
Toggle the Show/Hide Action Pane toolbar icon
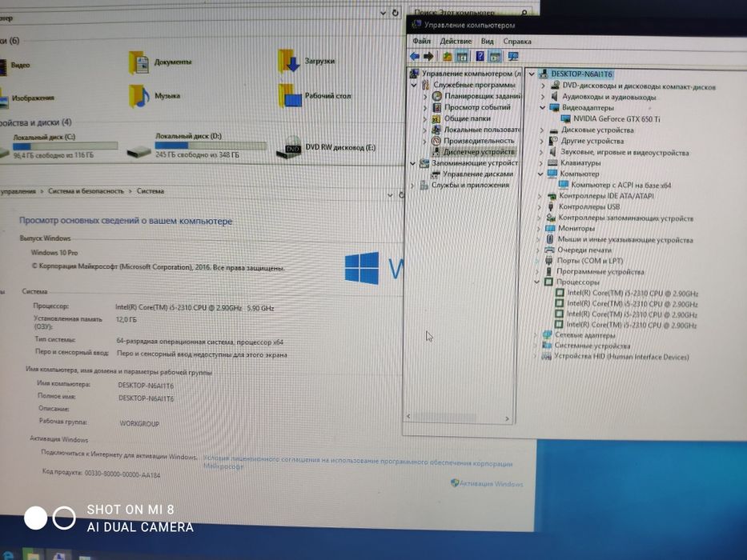click(495, 57)
